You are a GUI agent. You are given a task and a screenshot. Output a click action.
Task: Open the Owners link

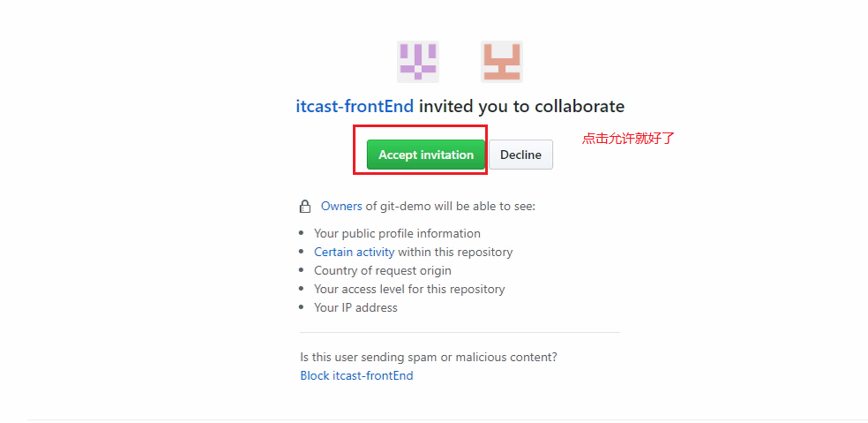(x=341, y=206)
